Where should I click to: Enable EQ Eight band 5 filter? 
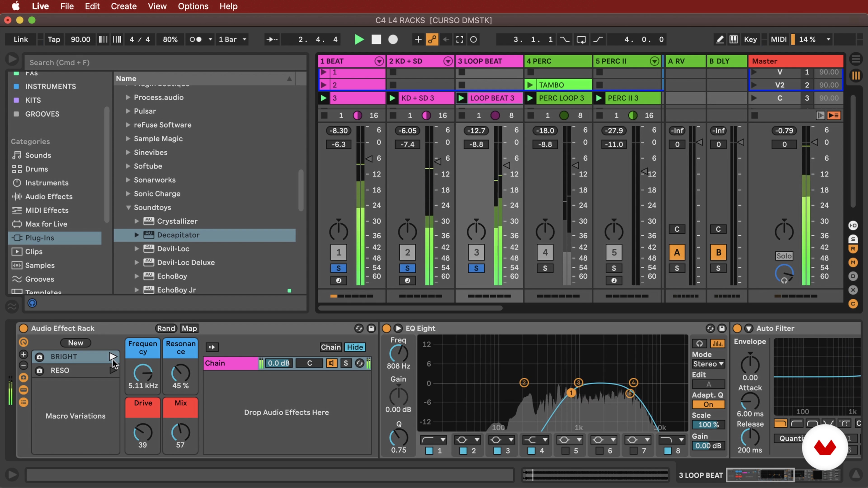click(x=565, y=451)
